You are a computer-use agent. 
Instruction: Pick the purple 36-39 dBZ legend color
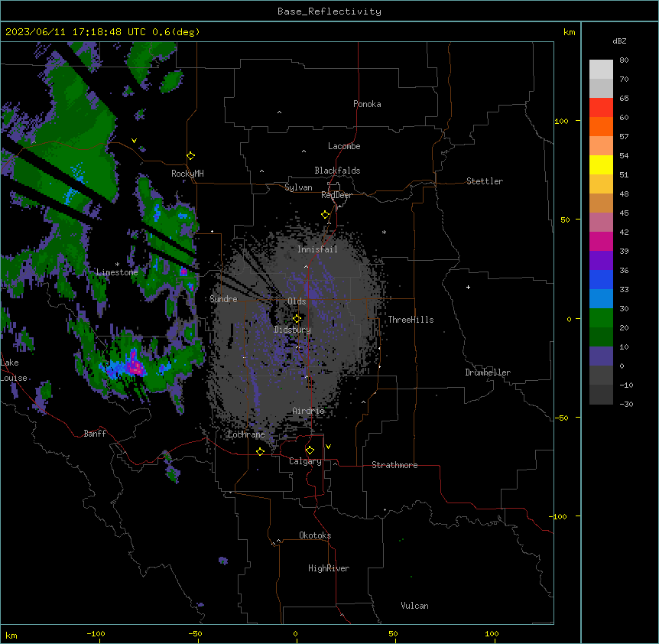coord(601,261)
